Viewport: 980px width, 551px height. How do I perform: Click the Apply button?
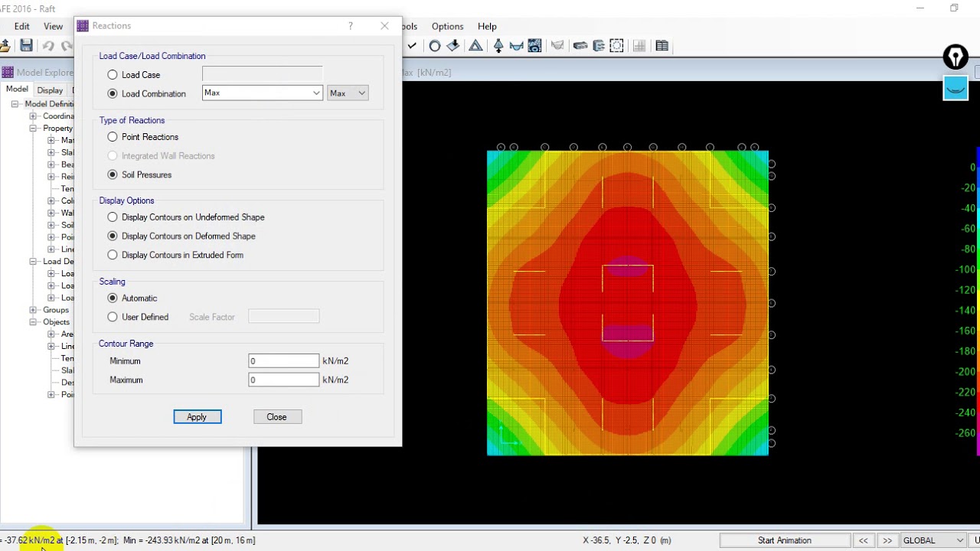[x=197, y=417]
